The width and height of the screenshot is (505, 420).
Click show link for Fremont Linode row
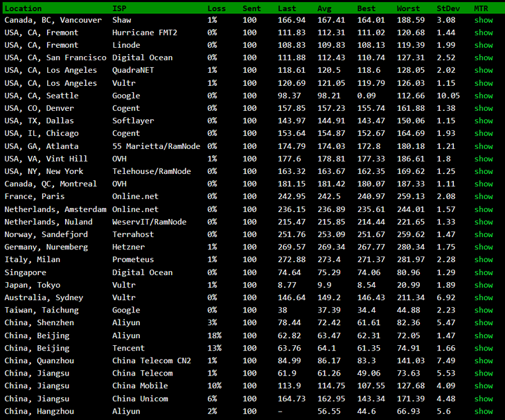[x=484, y=45]
